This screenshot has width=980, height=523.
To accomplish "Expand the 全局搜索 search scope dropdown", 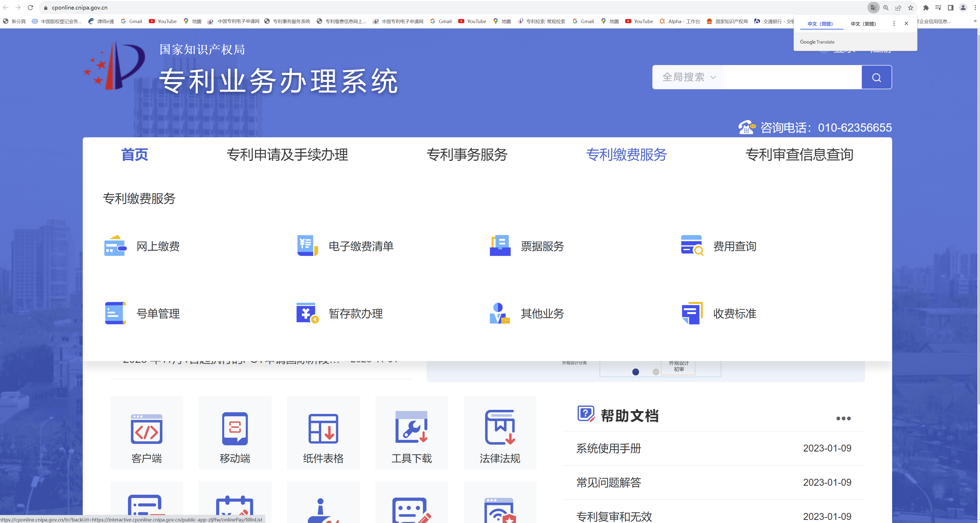I will click(689, 77).
